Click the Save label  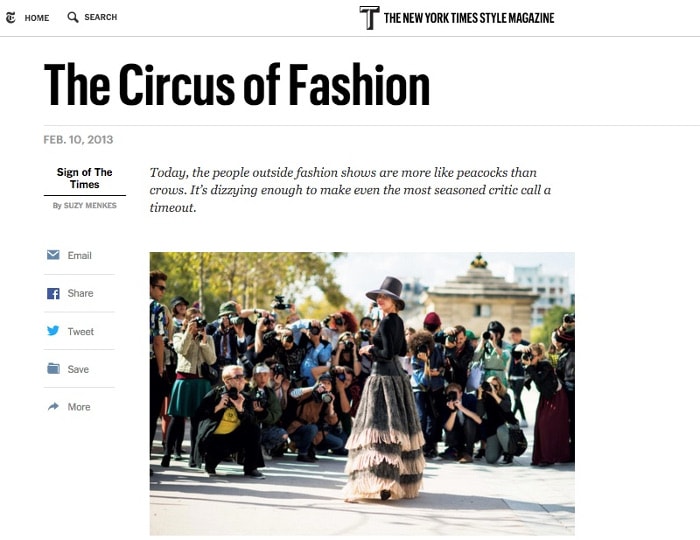(79, 370)
